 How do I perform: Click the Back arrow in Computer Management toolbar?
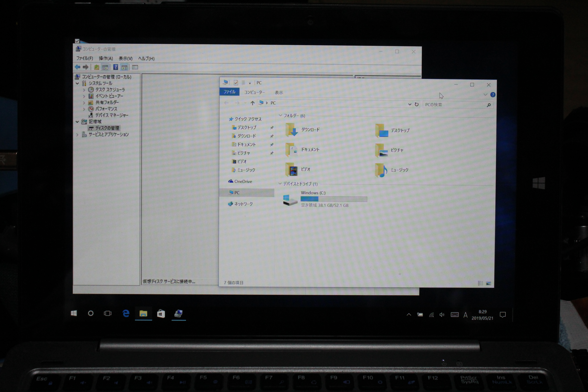pyautogui.click(x=77, y=67)
